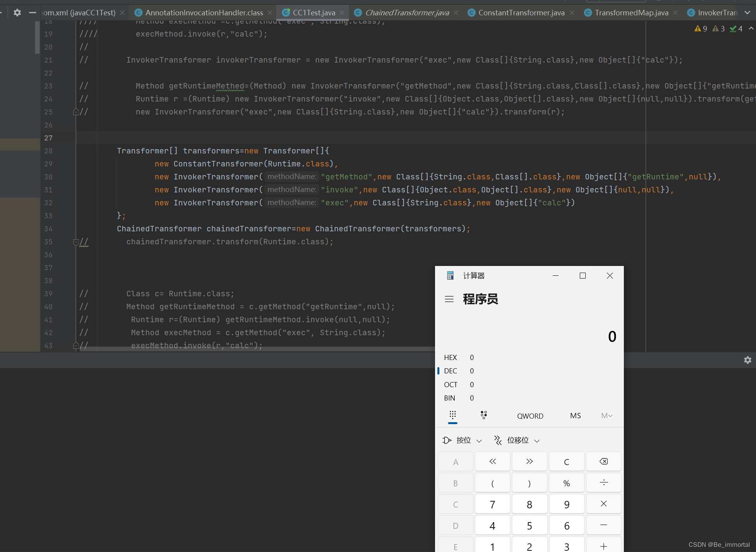Image resolution: width=756 pixels, height=552 pixels.
Task: Switch to full keypad in Calculator
Action: (x=453, y=415)
